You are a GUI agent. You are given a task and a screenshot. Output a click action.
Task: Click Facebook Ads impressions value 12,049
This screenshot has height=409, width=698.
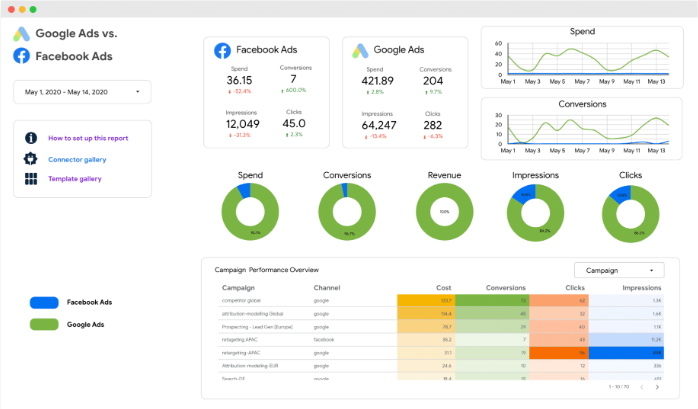pyautogui.click(x=242, y=124)
